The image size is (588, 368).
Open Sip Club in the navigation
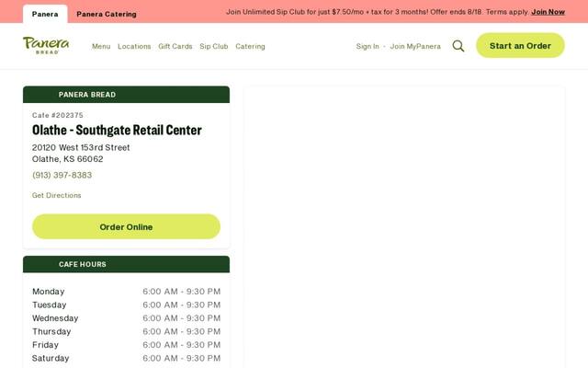click(x=214, y=46)
